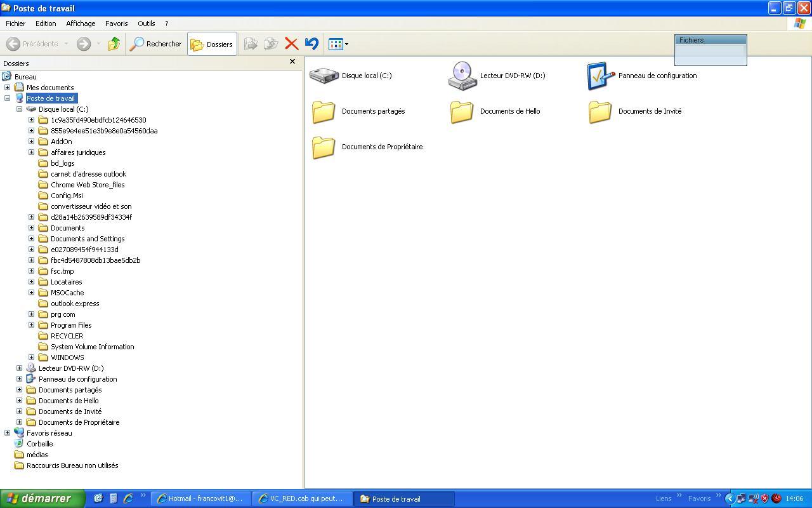Screen dimensions: 812x508
Task: Select the carnet d'adresse outlook folder
Action: point(88,174)
